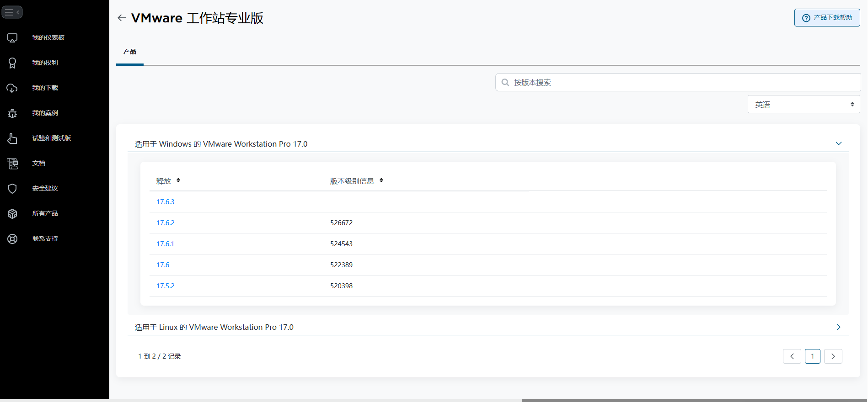Sort by the 版本级别信息 column arrows
The image size is (868, 402).
click(381, 180)
